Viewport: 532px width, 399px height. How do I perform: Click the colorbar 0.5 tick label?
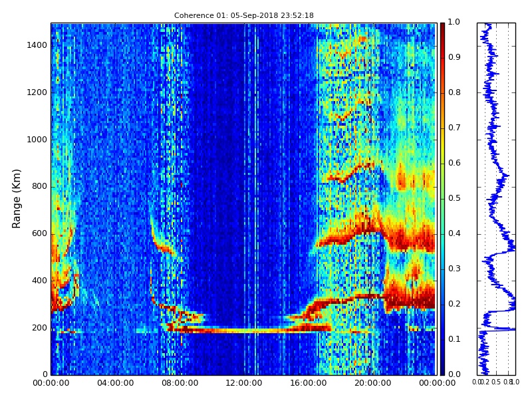454,198
